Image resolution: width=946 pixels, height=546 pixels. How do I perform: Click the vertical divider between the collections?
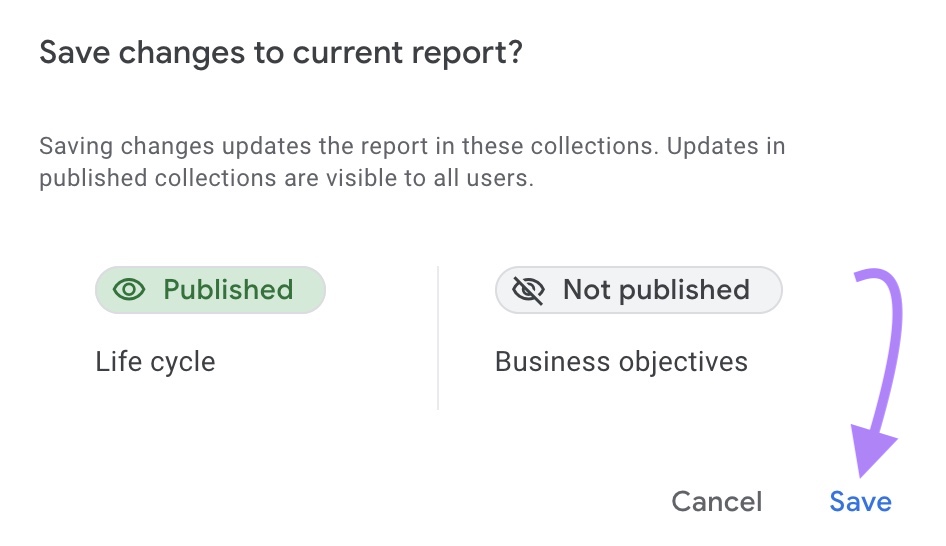pyautogui.click(x=438, y=338)
